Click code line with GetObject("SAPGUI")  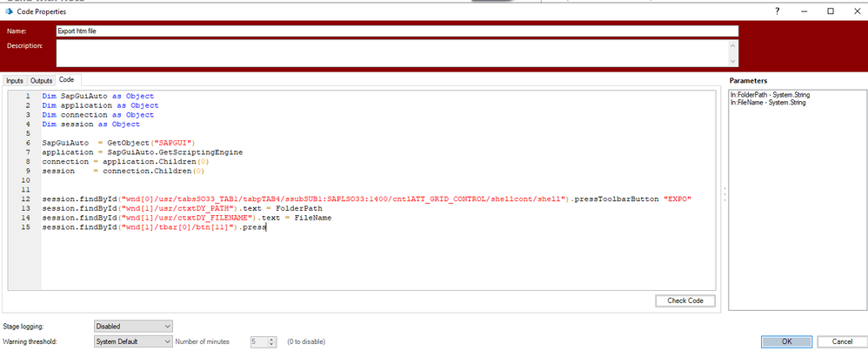click(121, 143)
